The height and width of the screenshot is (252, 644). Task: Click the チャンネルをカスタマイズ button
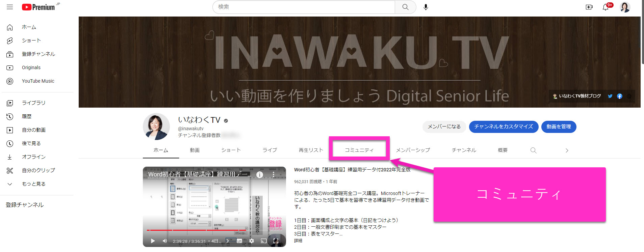[503, 127]
